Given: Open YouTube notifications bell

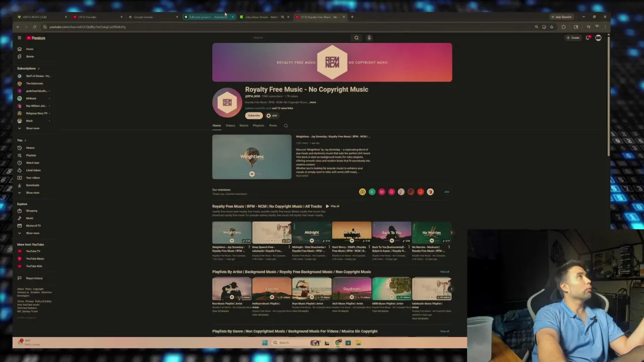Looking at the screenshot, I should tap(588, 38).
